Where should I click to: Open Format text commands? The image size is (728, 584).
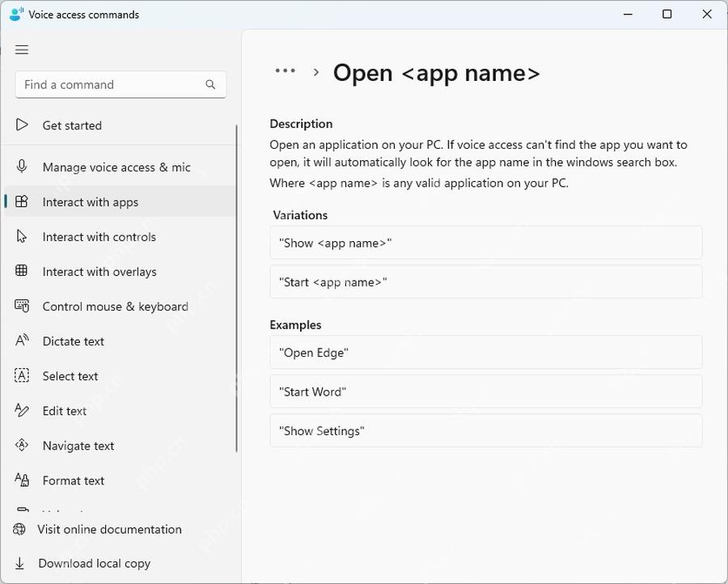(x=121, y=480)
